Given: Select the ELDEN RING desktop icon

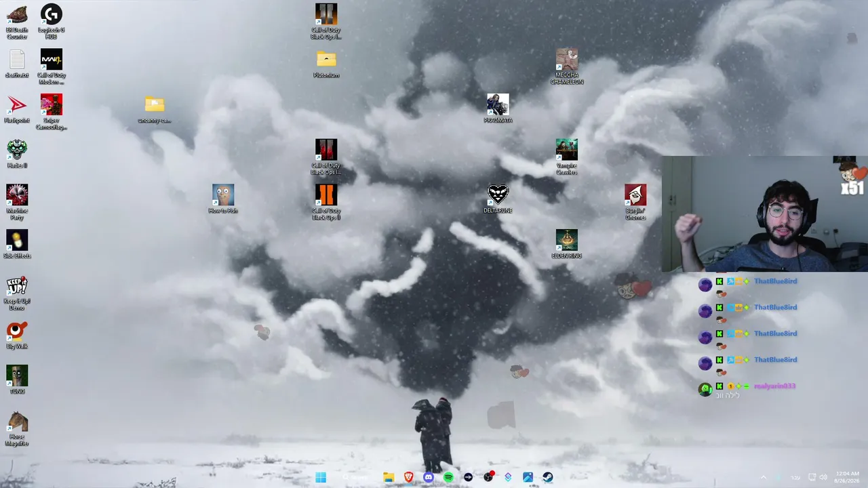Looking at the screenshot, I should click(x=567, y=244).
